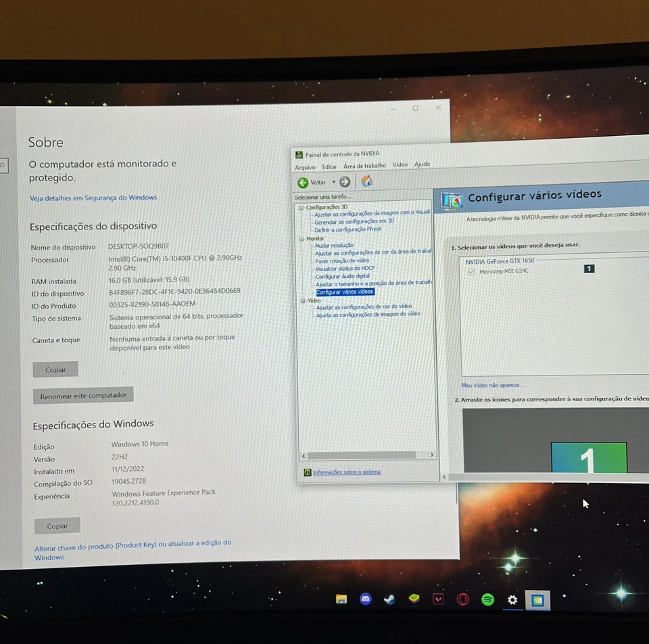Click the device name DESKTOP-5OQ9B07
Screen dimensions: 649x644
(x=138, y=246)
